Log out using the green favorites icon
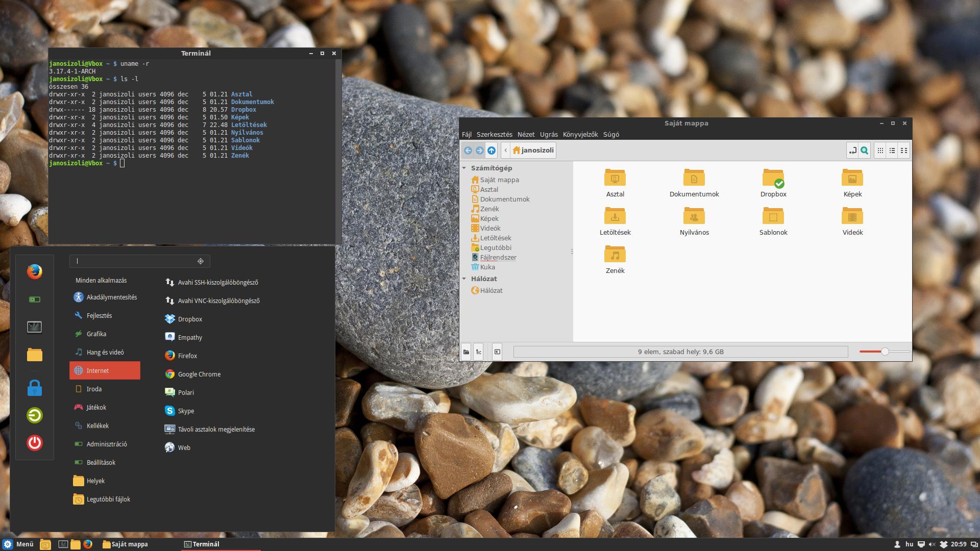Image resolution: width=980 pixels, height=551 pixels. click(x=35, y=415)
